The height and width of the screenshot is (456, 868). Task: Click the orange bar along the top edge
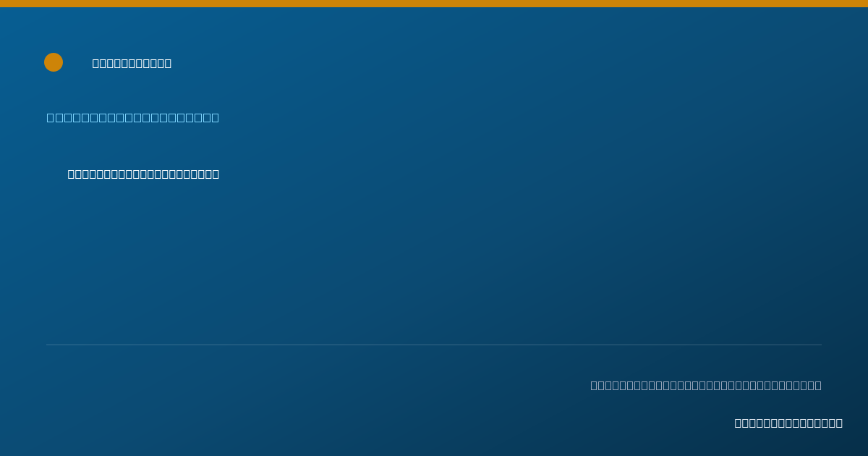[434, 4]
